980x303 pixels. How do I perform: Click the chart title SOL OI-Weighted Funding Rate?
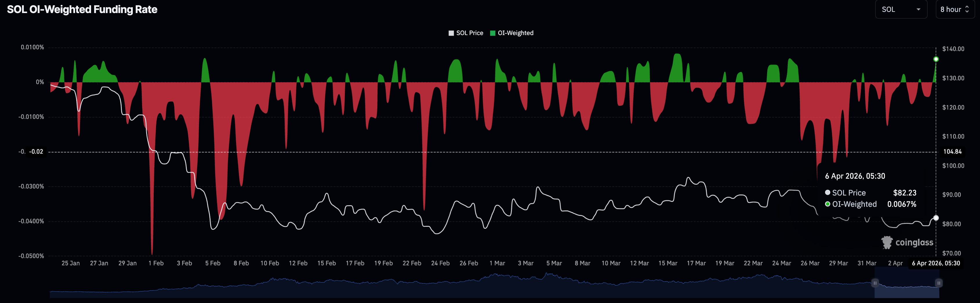point(82,10)
